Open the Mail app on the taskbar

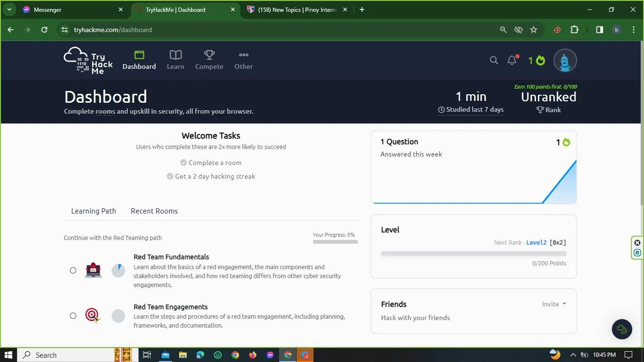pos(165,355)
